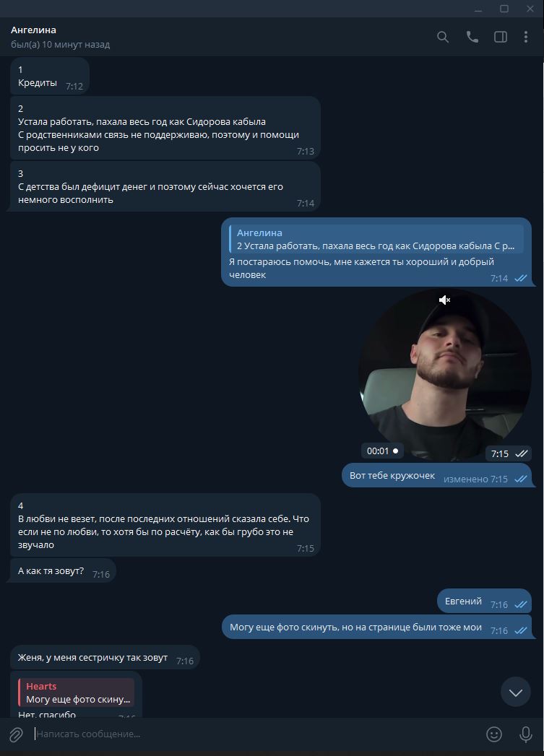Play the round video message
Image resolution: width=544 pixels, height=756 pixels.
444,375
